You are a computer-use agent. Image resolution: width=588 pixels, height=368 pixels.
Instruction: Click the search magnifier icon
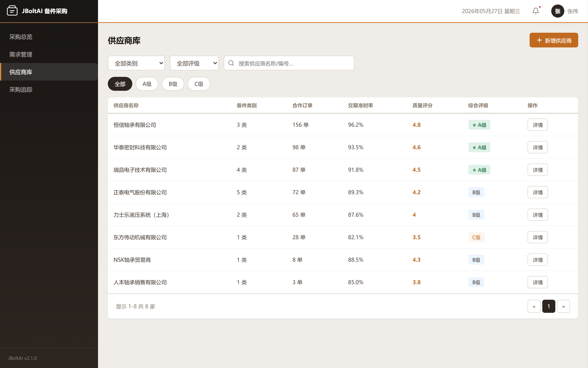(x=231, y=63)
